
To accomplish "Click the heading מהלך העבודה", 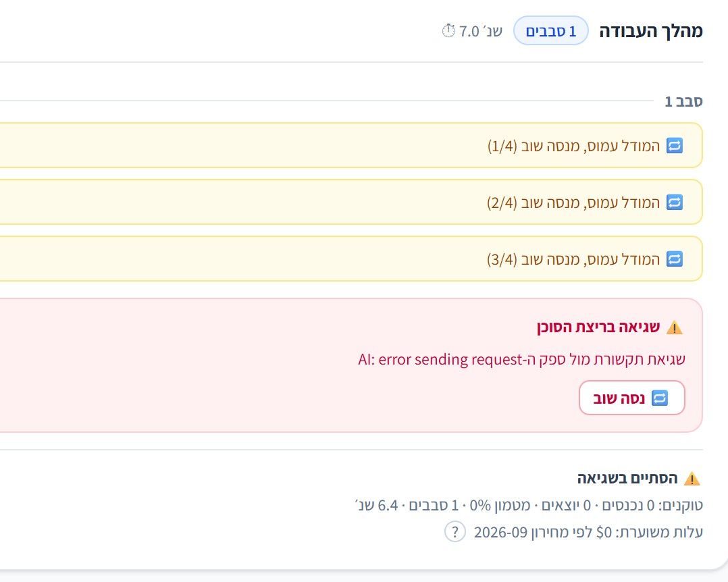I will [x=651, y=31].
